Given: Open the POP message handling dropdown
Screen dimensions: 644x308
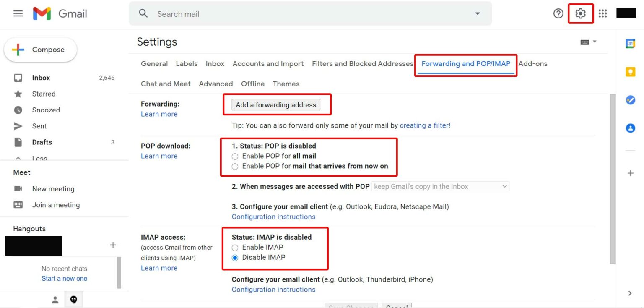Looking at the screenshot, I should [x=440, y=186].
